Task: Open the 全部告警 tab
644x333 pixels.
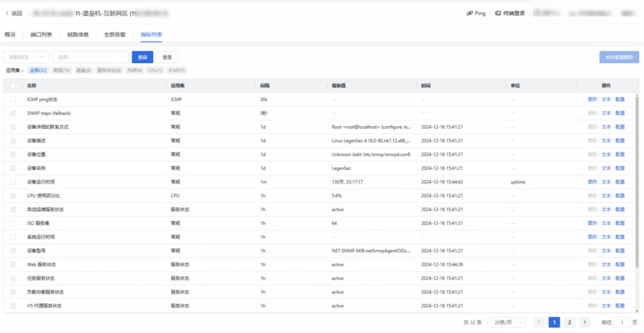Action: [x=114, y=35]
